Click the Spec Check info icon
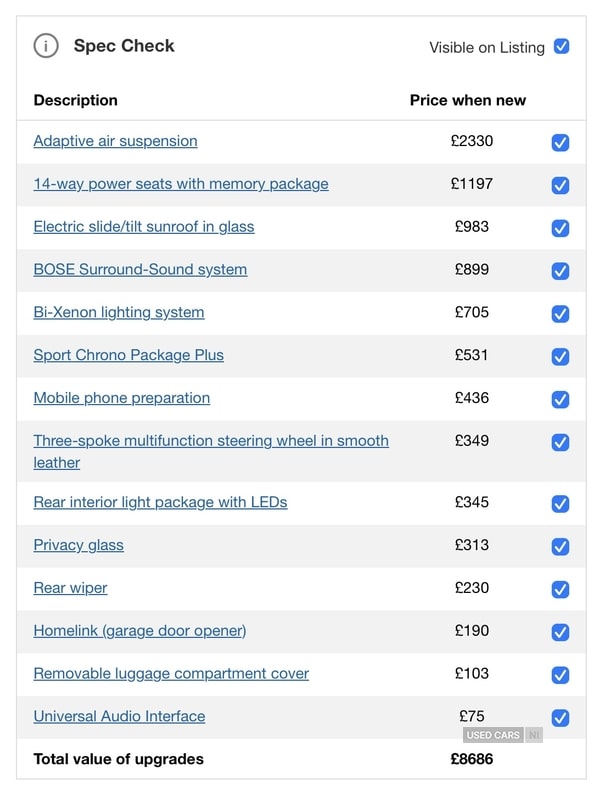The width and height of the screenshot is (600, 790). 46,46
